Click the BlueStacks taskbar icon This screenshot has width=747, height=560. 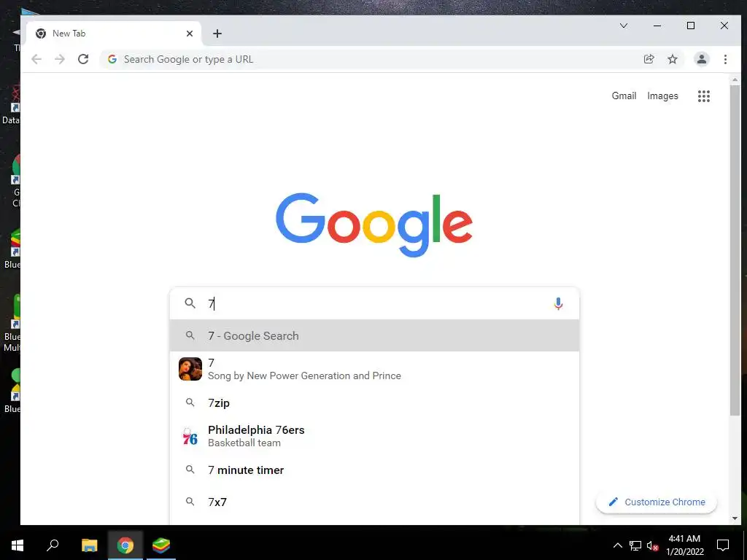(x=161, y=545)
